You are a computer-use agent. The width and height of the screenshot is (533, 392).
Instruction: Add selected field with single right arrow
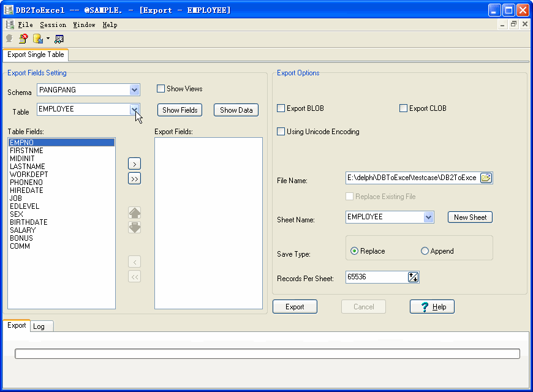coord(135,164)
